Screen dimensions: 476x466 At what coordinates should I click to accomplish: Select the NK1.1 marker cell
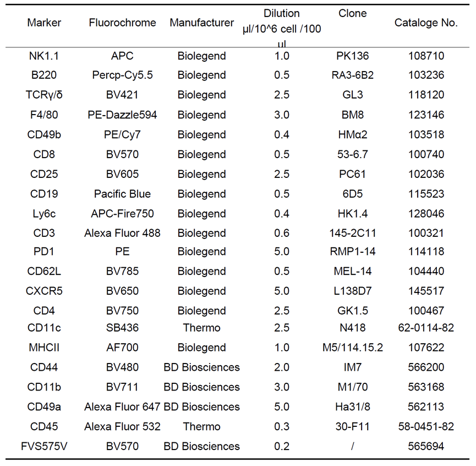44,56
